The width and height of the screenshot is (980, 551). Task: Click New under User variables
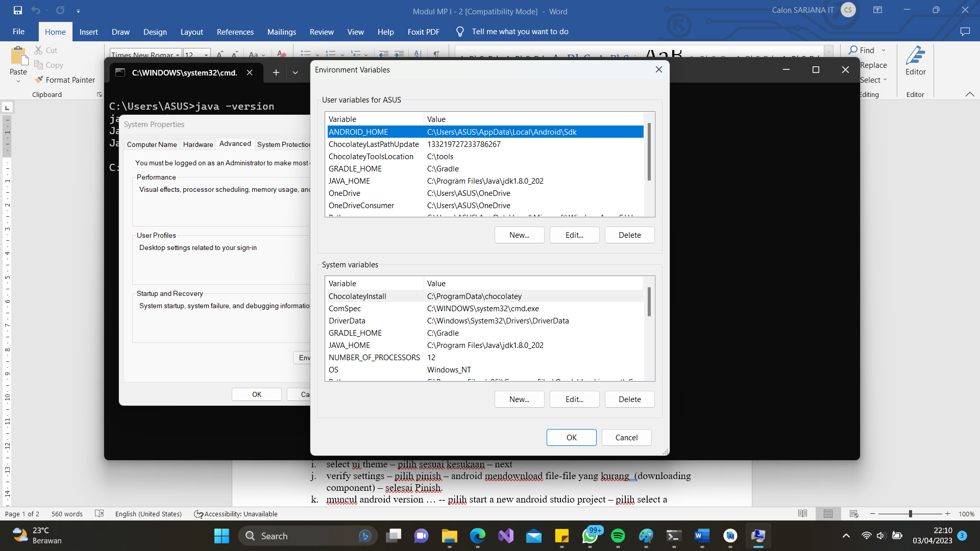[x=519, y=235]
